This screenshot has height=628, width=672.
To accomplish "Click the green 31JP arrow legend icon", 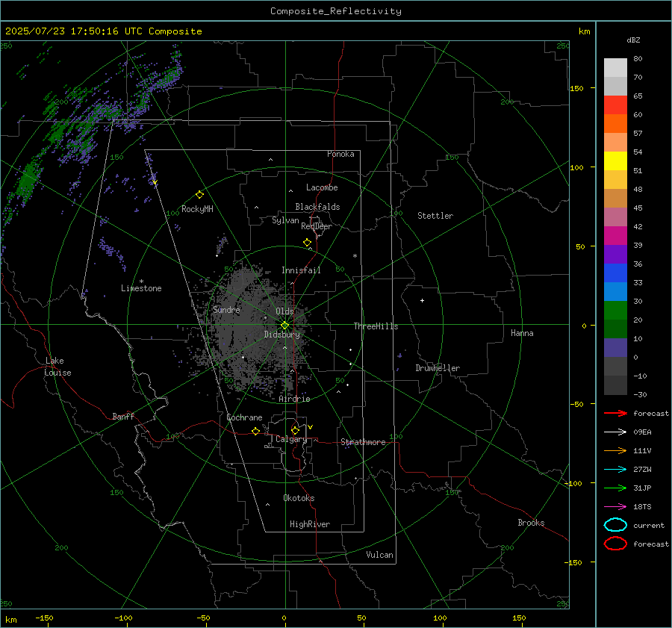I will (615, 488).
